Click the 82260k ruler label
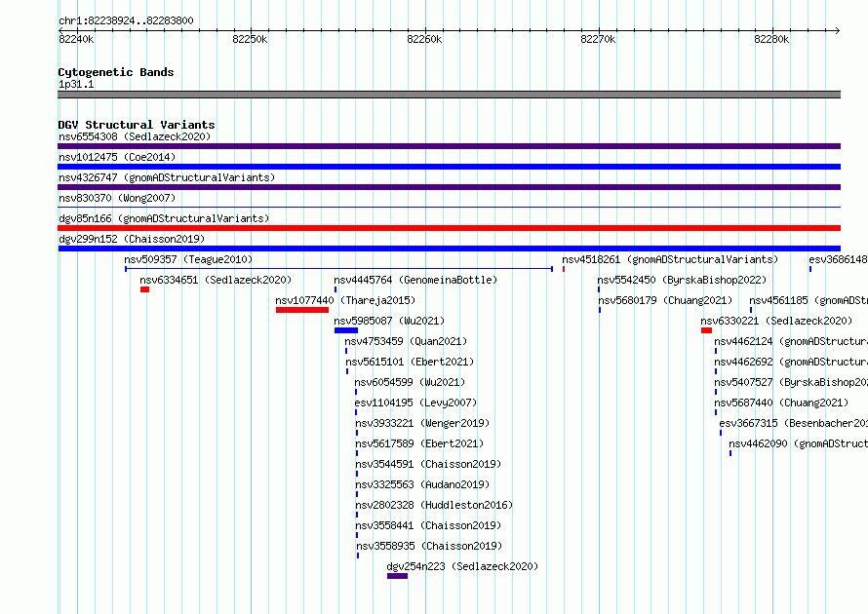Image resolution: width=868 pixels, height=614 pixels. tap(424, 39)
